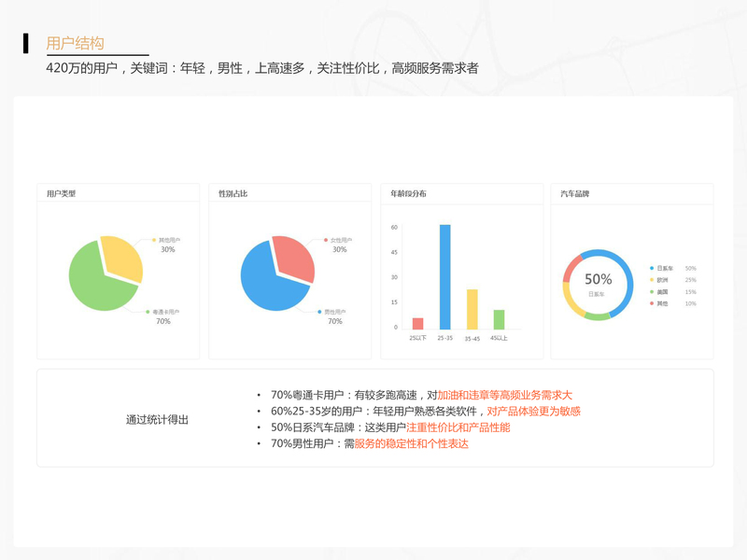Click the 用户类型 chart title
Image resolution: width=747 pixels, height=560 pixels.
[61, 194]
